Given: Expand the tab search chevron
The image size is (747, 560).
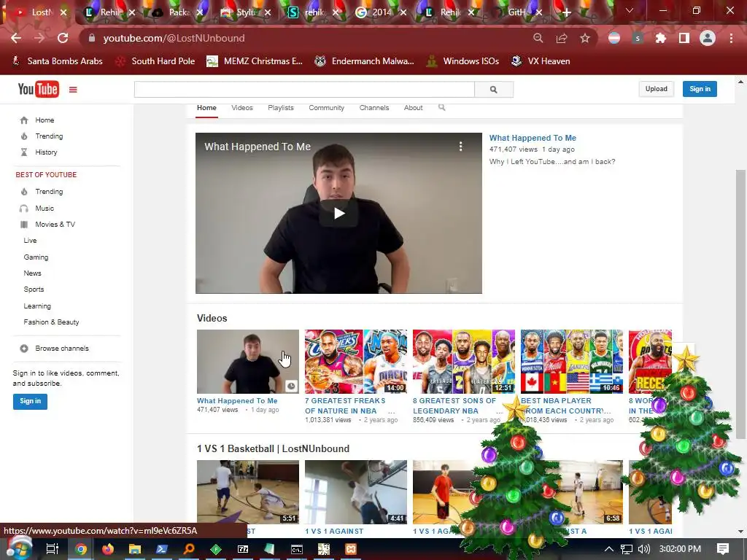Looking at the screenshot, I should (x=630, y=10).
